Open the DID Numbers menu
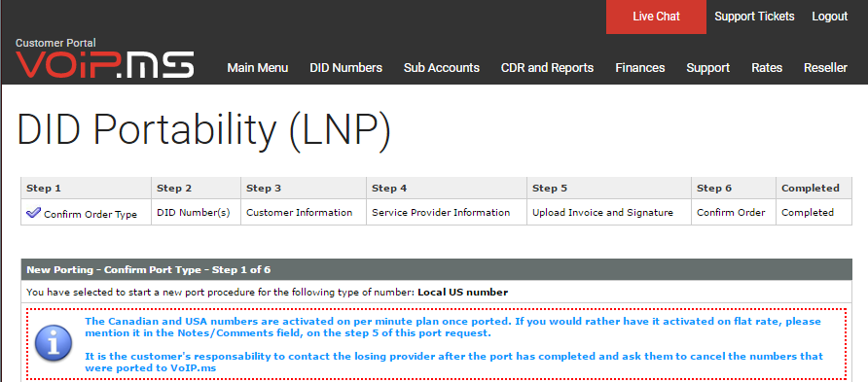This screenshot has height=382, width=868. (346, 68)
